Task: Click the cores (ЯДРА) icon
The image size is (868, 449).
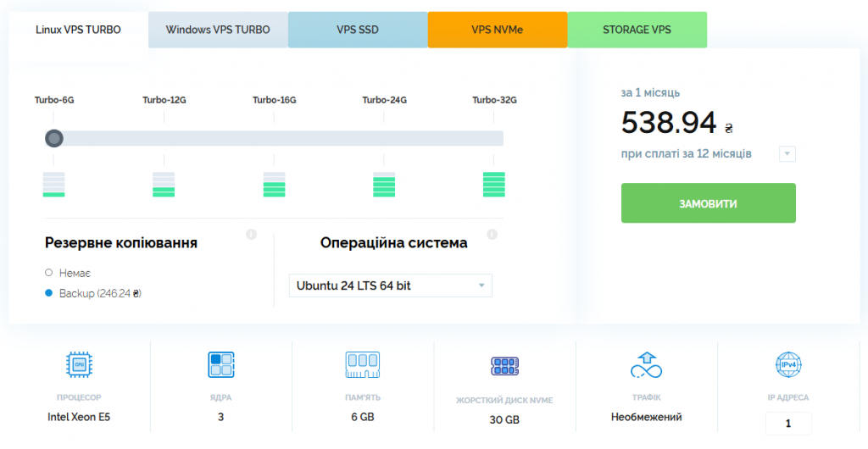Action: 221,365
